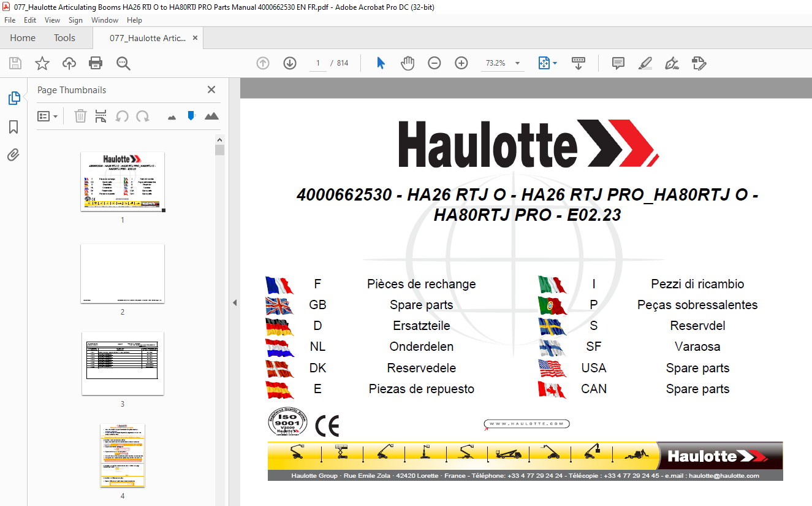Activate the Hand pan tool
812x506 pixels.
pos(408,63)
